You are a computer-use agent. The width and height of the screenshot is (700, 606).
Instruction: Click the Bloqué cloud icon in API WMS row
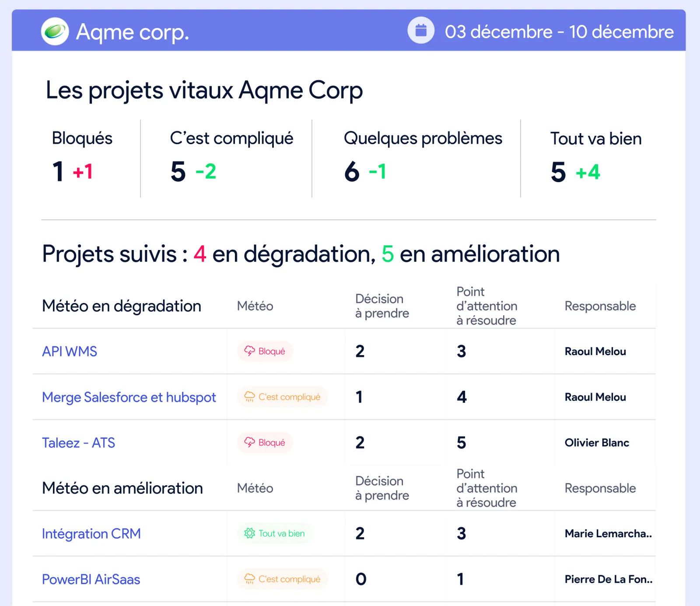coord(249,351)
